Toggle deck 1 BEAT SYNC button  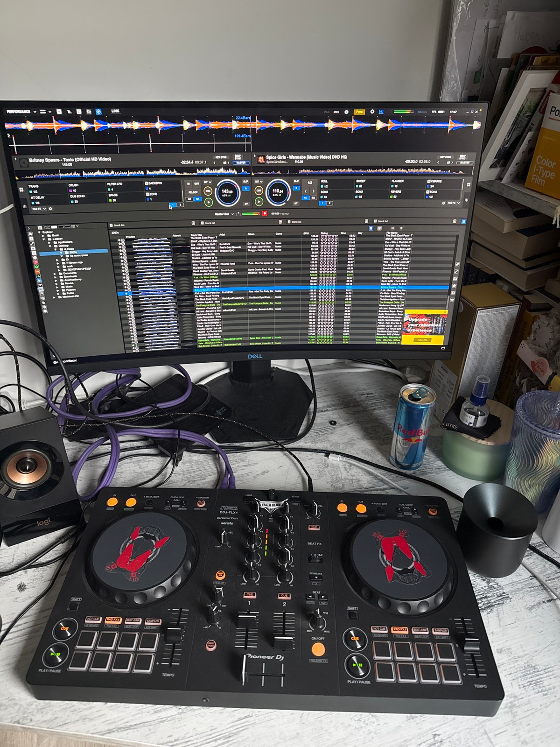tap(238, 158)
